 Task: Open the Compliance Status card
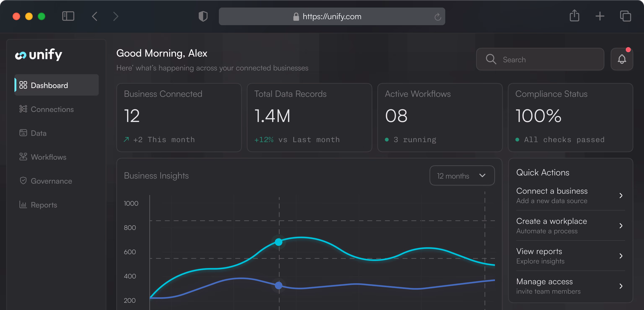[x=570, y=118]
